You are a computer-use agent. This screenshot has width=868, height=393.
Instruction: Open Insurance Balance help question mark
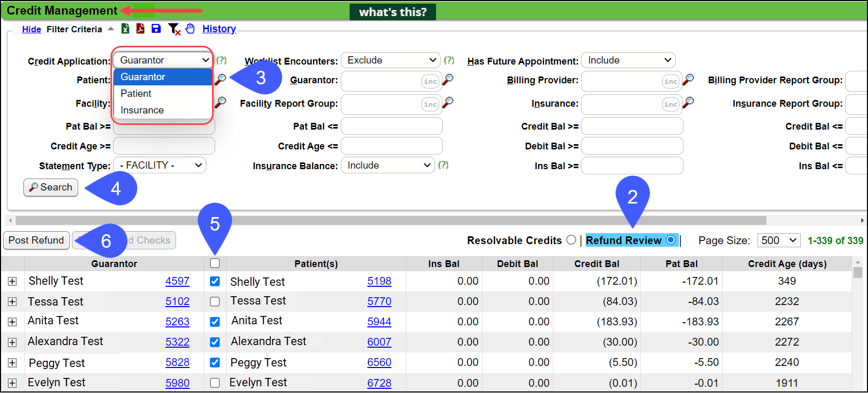(x=443, y=165)
